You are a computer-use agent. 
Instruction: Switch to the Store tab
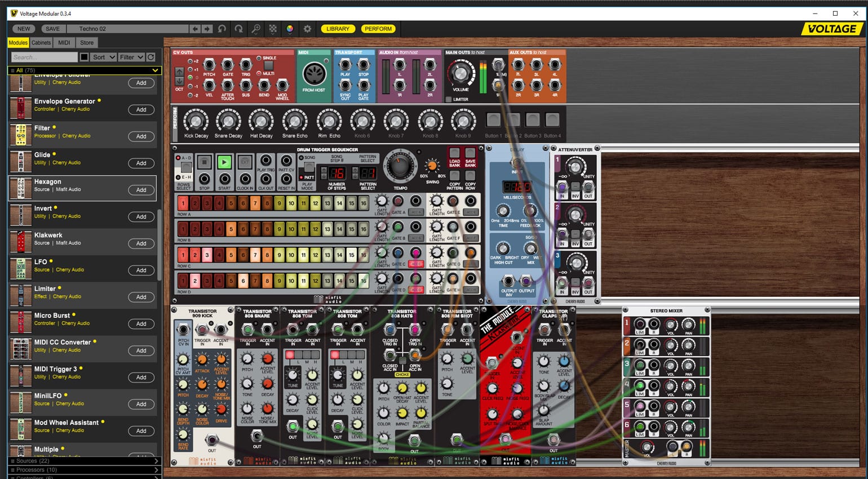click(87, 42)
